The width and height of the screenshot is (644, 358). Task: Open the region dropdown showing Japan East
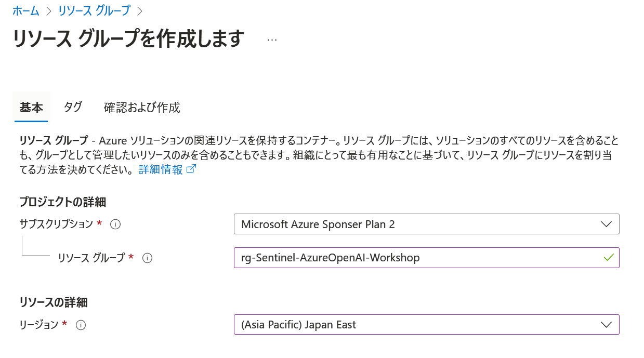[x=426, y=324]
